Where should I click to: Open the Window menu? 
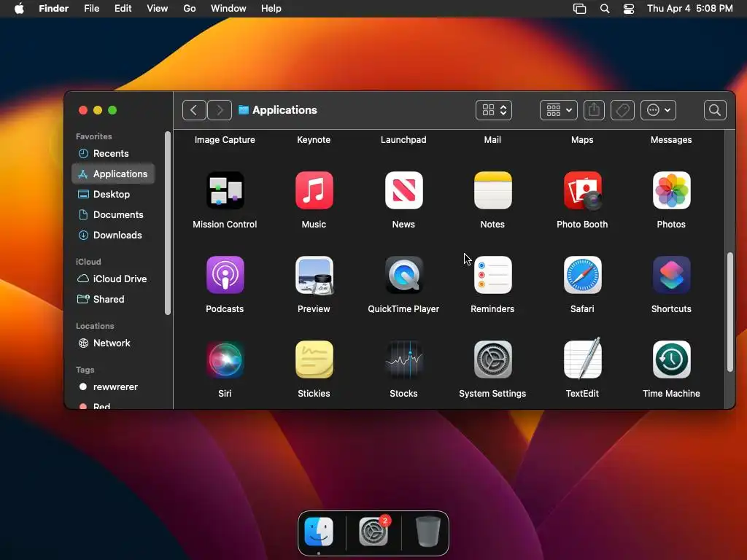(228, 9)
